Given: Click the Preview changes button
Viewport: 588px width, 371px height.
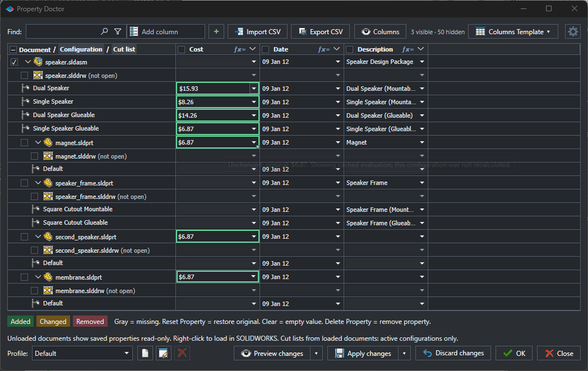Looking at the screenshot, I should pyautogui.click(x=272, y=353).
